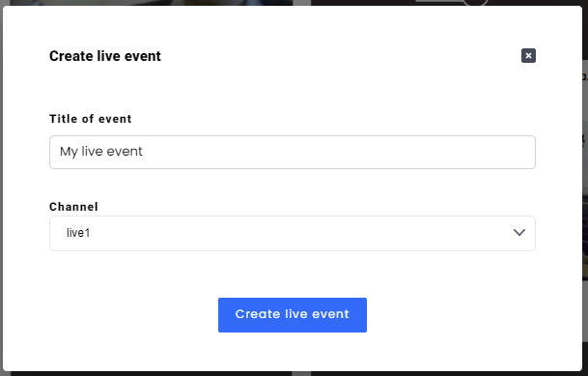Click the dimmed backdrop left of the dialog

pyautogui.click(x=1, y=188)
